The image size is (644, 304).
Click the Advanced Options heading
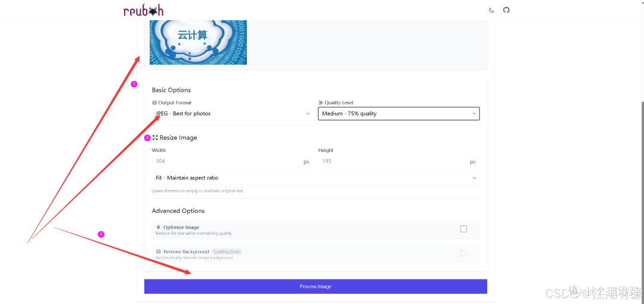178,211
